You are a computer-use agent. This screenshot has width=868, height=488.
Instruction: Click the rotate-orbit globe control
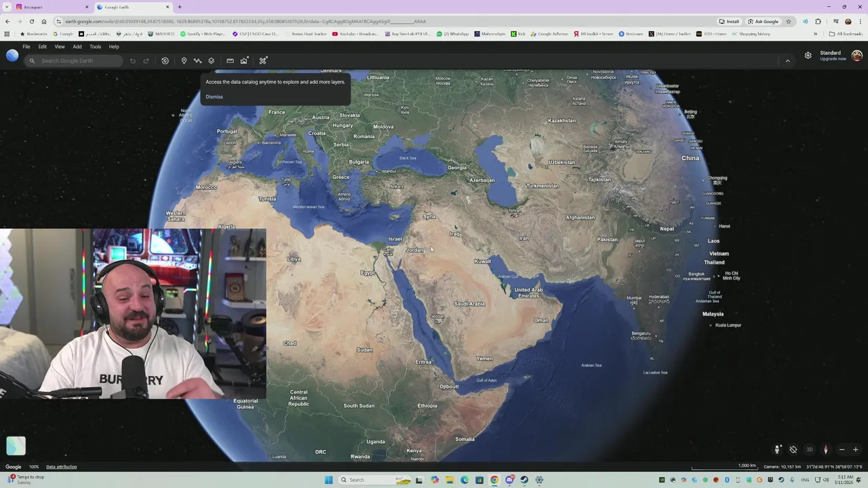[x=793, y=449]
